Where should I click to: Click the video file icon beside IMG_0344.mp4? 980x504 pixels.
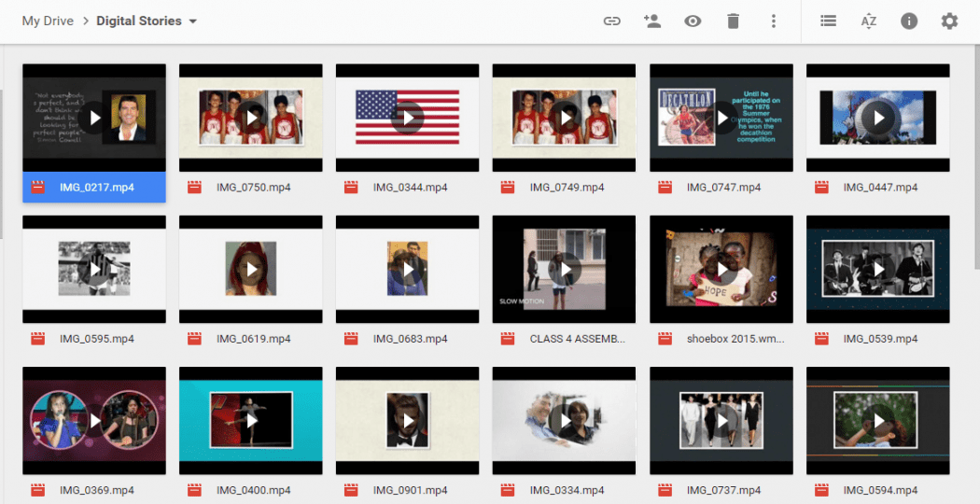[x=351, y=187]
